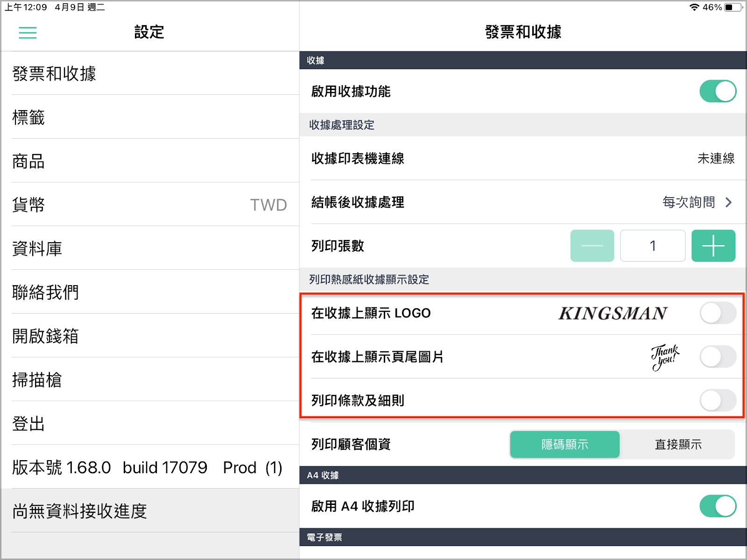Open 標籤 settings in sidebar

coord(150,117)
